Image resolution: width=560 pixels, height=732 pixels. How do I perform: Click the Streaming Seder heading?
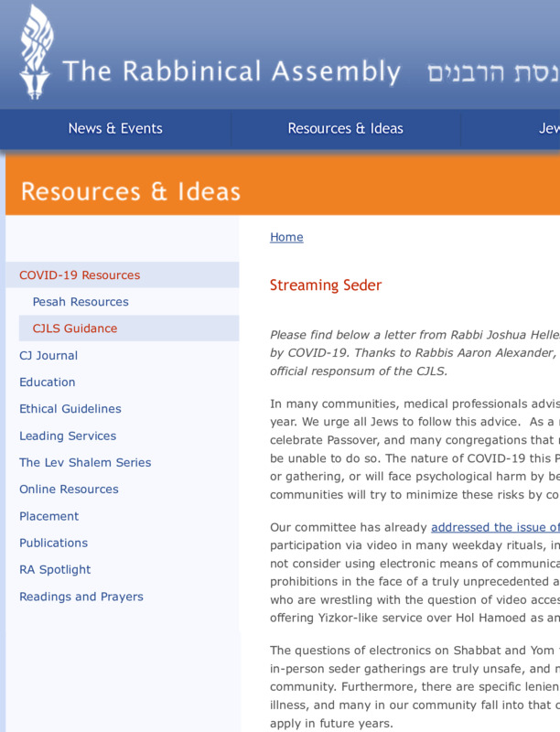[326, 285]
